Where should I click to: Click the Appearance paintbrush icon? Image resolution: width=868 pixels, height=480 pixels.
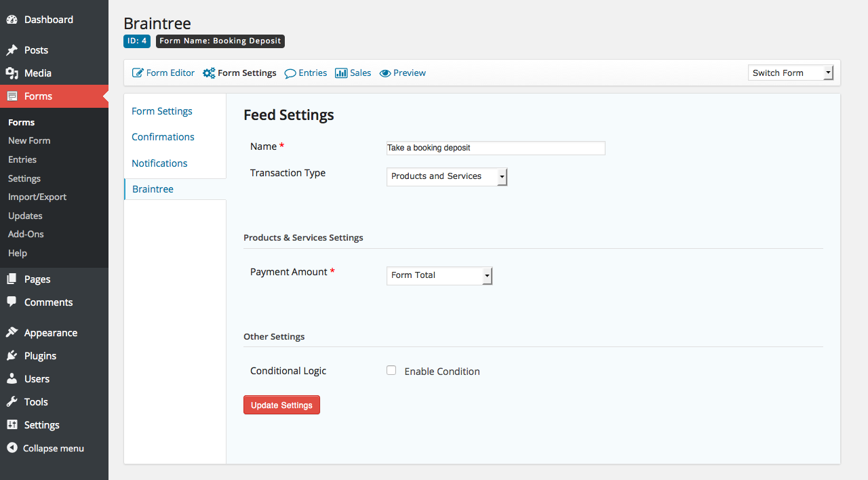coord(12,333)
